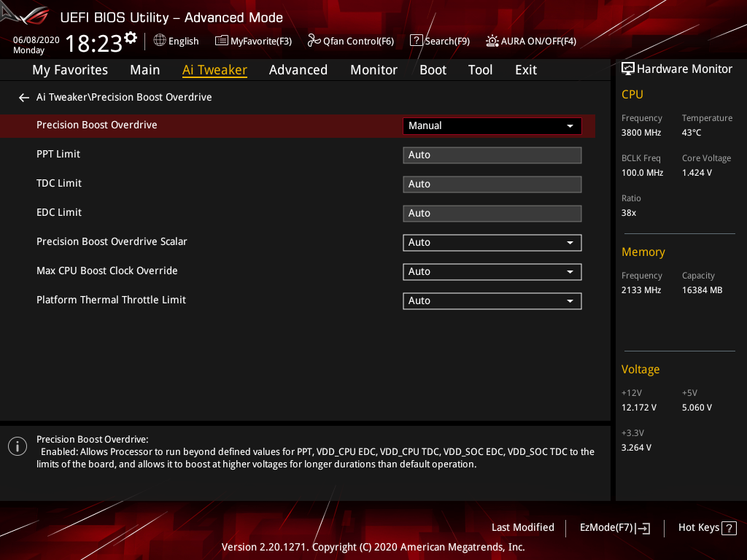Click the Core Voltage value 1.424 V
The image size is (747, 560).
point(697,173)
